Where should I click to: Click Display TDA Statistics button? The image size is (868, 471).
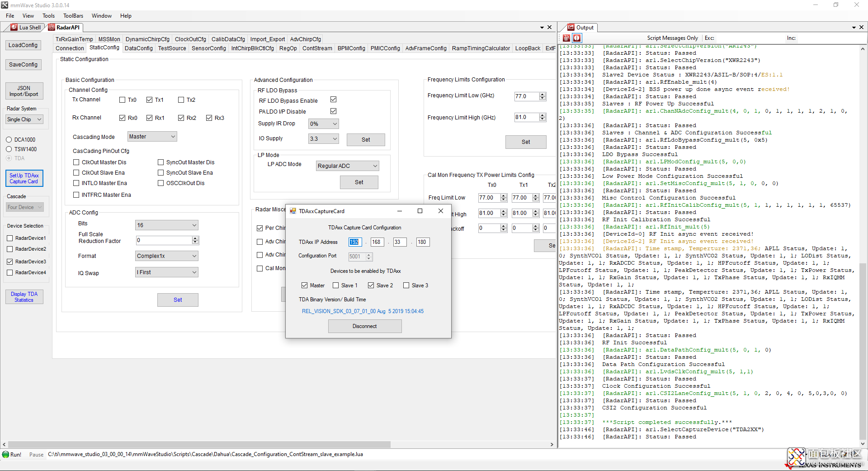[24, 297]
